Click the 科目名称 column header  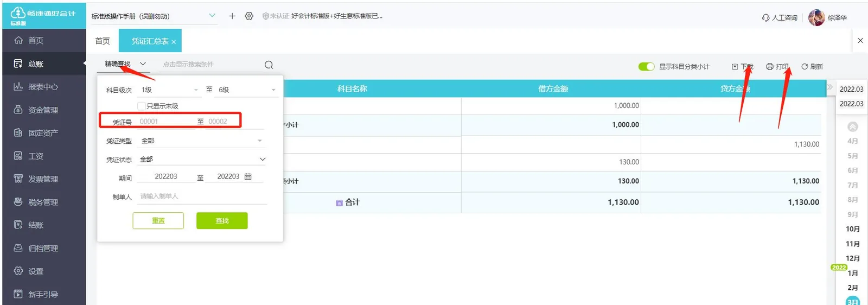[x=352, y=88]
